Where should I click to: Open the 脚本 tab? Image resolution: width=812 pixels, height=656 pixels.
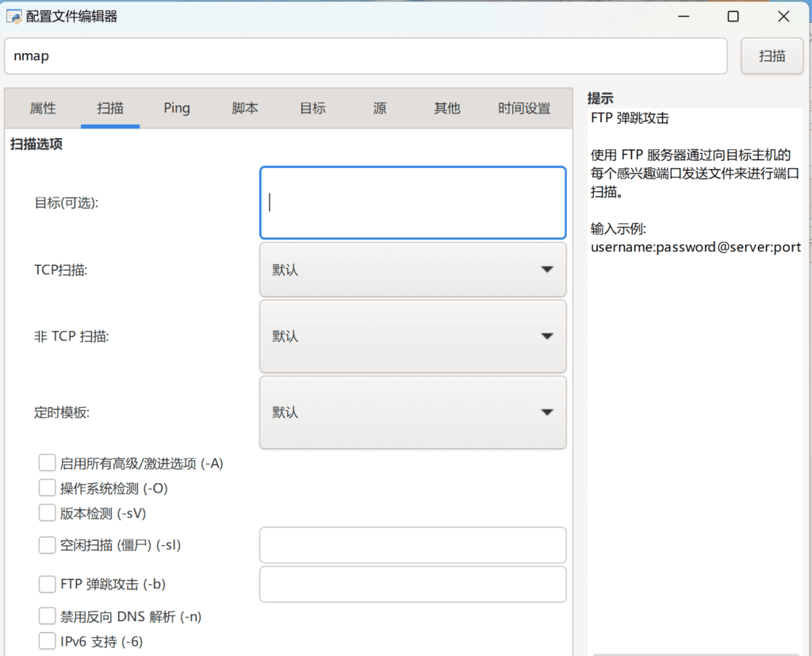pyautogui.click(x=245, y=109)
